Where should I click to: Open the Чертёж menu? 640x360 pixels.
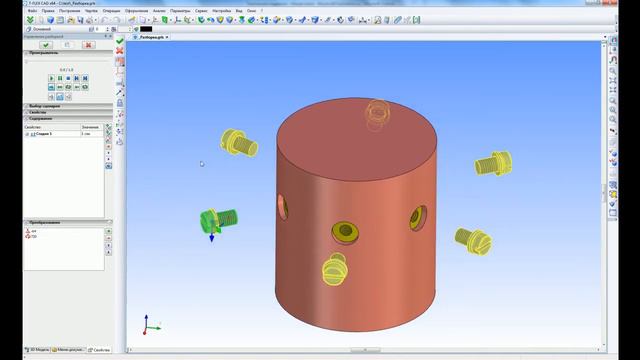(91, 11)
